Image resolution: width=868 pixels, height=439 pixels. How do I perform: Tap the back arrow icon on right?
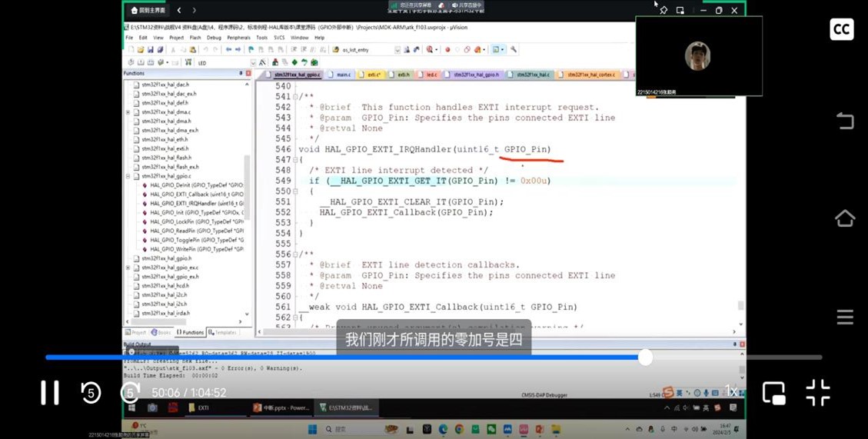click(845, 121)
